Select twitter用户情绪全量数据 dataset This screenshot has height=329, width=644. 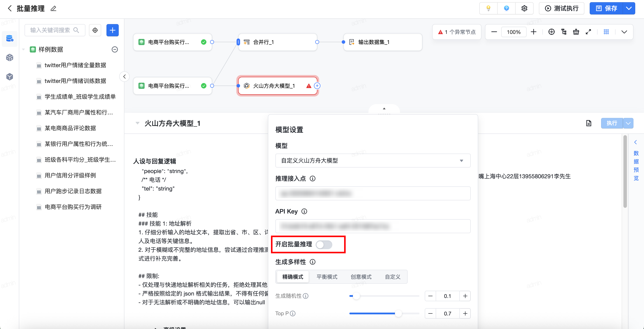point(75,65)
